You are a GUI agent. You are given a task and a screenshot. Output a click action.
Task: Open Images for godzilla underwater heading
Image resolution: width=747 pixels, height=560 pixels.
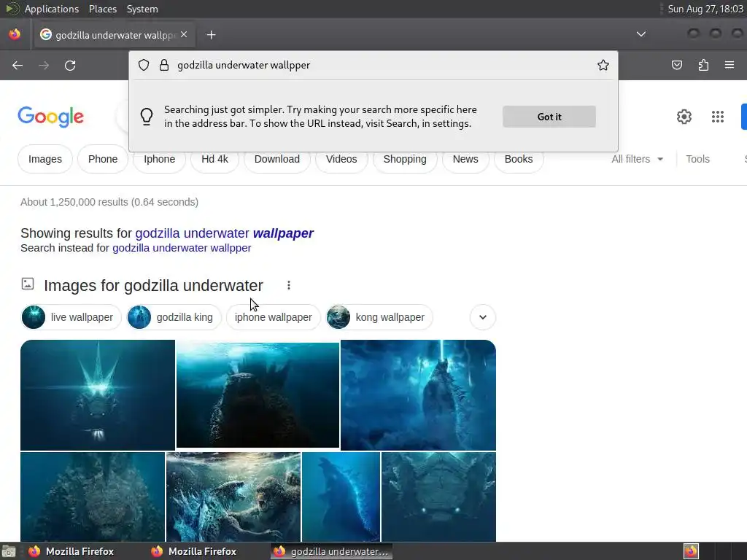point(153,285)
